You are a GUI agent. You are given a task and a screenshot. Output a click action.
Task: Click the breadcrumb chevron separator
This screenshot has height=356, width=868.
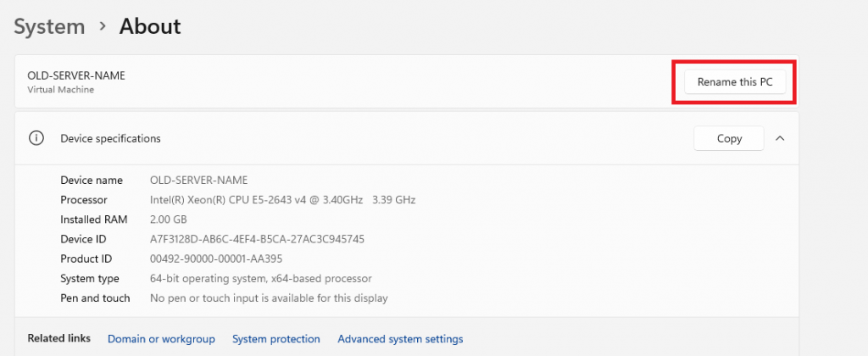click(x=103, y=27)
